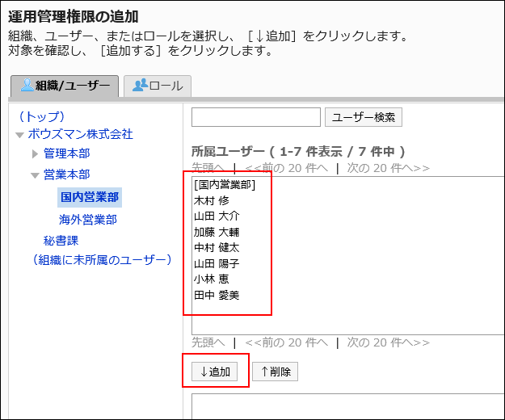Screen dimensions: 505x420
Task: Click lower 先頭へ pagination link
Action: click(208, 342)
